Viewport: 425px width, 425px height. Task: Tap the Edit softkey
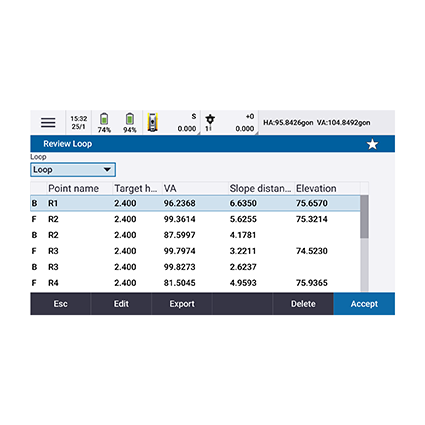coord(121,304)
